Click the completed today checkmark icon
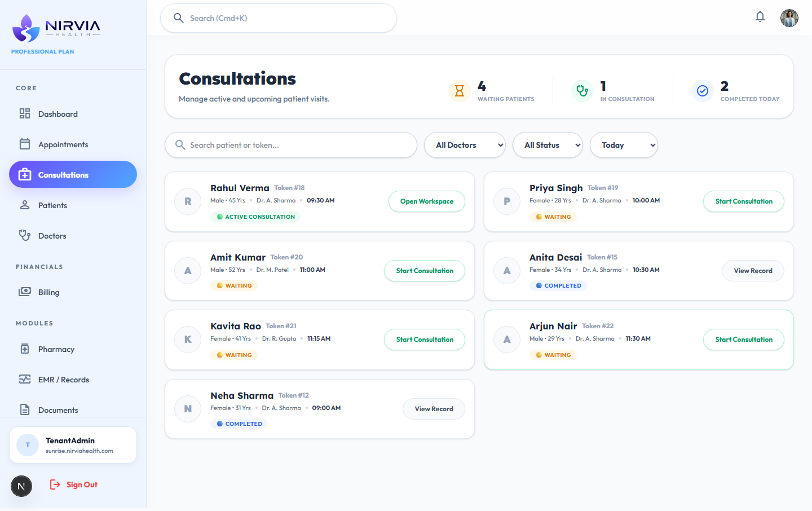 click(x=703, y=90)
